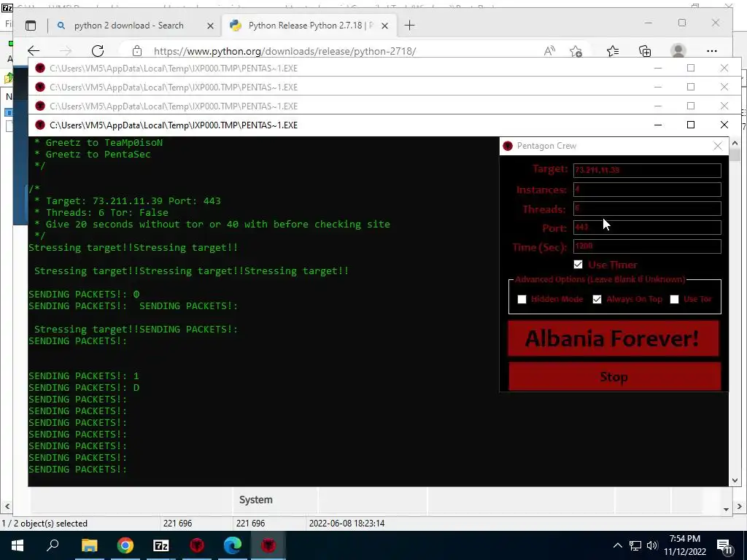Open the Collections icon in Edge
Screen dimensions: 747x560
tap(645, 51)
